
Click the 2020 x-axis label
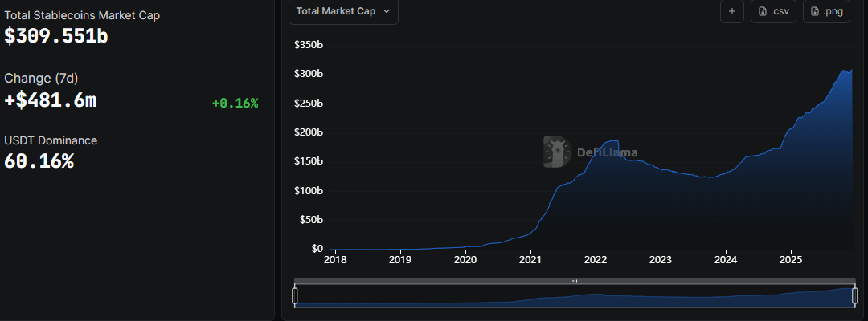[x=465, y=260]
